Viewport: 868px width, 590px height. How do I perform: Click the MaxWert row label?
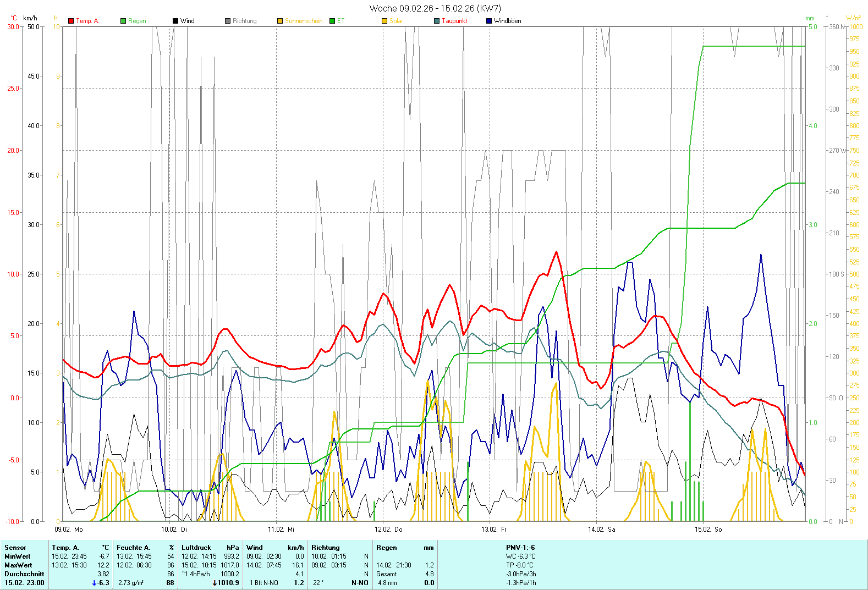coord(18,565)
